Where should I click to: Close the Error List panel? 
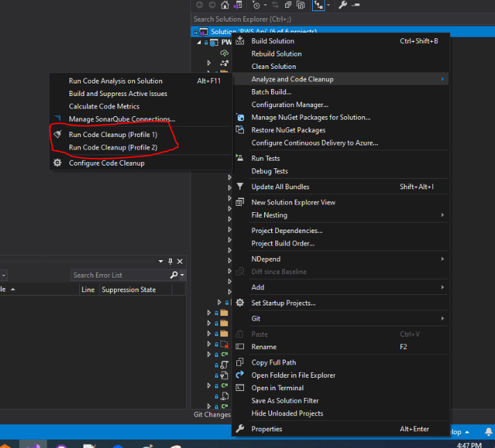180,262
